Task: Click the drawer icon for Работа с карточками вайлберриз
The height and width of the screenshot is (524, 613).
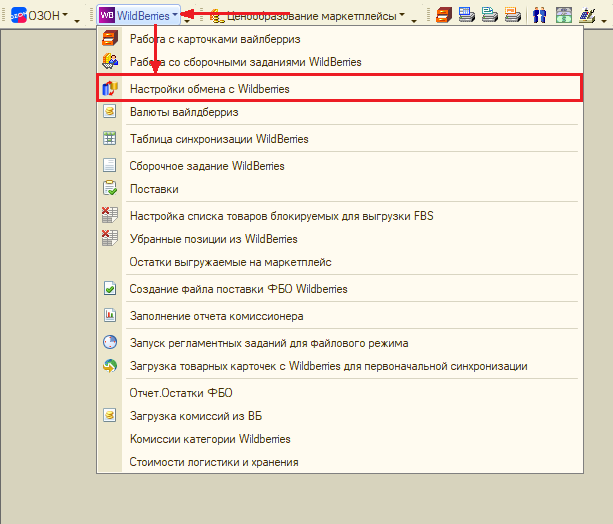Action: pos(110,39)
